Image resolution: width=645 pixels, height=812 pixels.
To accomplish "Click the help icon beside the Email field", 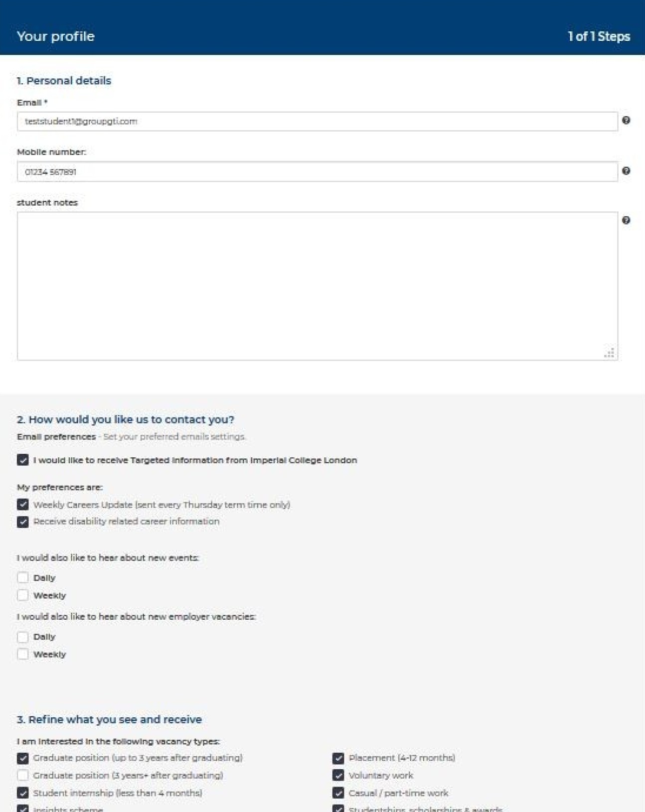I will point(626,120).
